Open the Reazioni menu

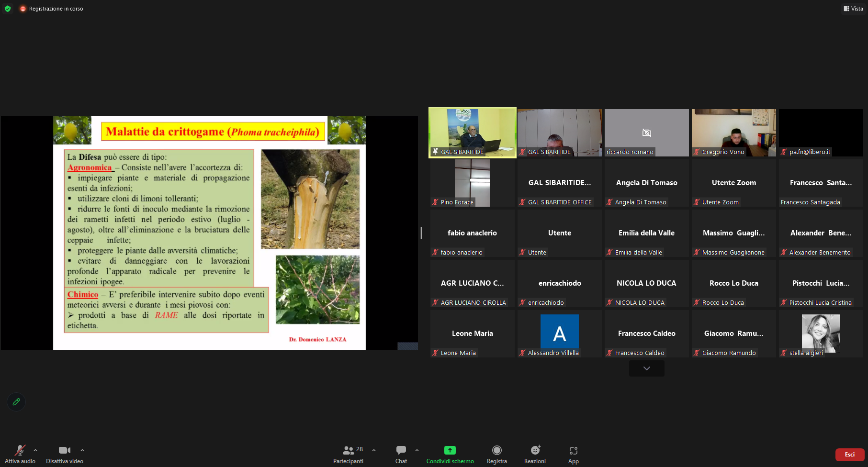(535, 454)
